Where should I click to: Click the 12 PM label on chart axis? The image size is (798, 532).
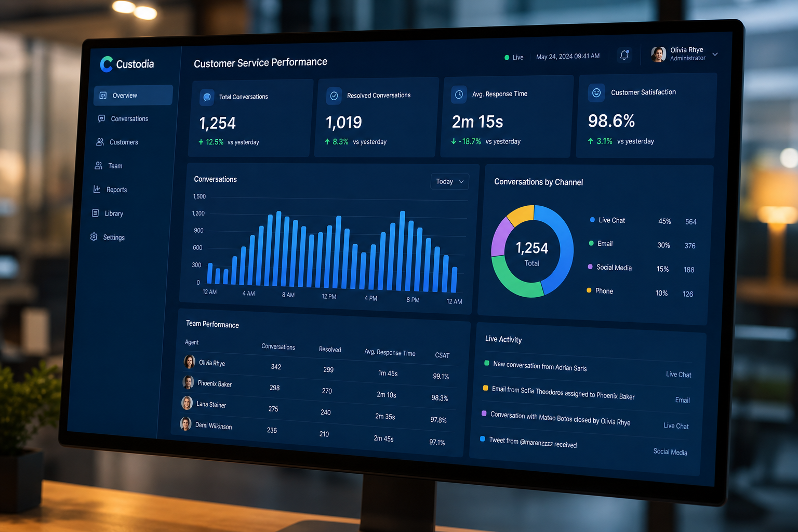[x=329, y=297]
